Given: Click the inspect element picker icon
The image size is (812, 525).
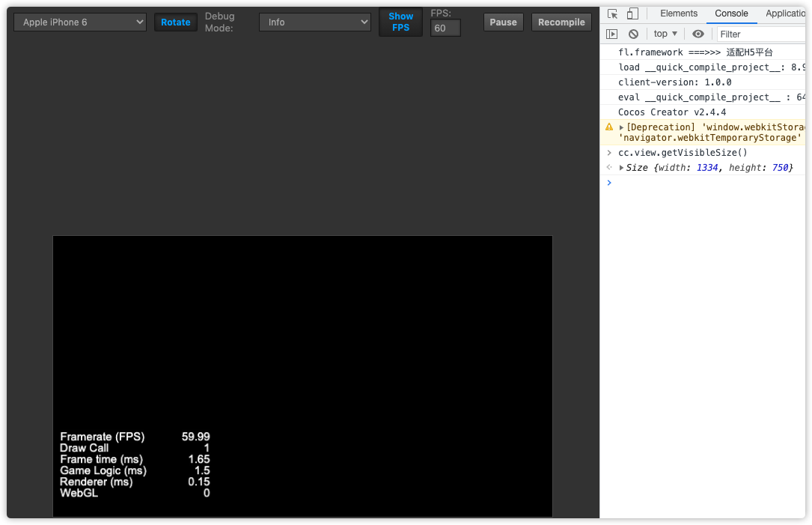Looking at the screenshot, I should pyautogui.click(x=613, y=14).
